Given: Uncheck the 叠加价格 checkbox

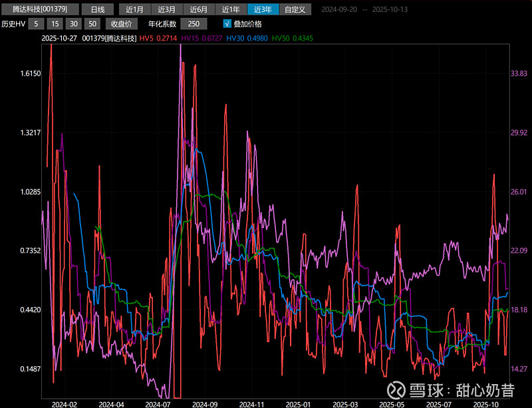Looking at the screenshot, I should 227,24.
